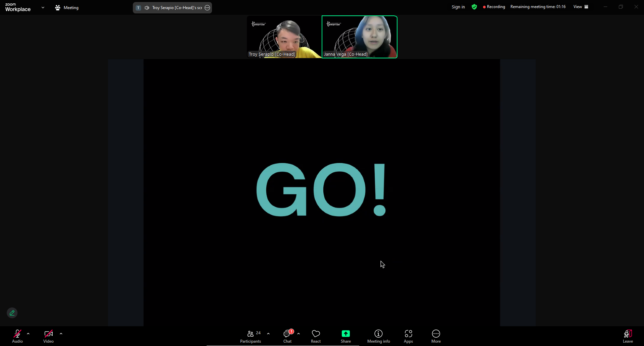Open the More options menu
644x346 pixels.
coord(436,336)
